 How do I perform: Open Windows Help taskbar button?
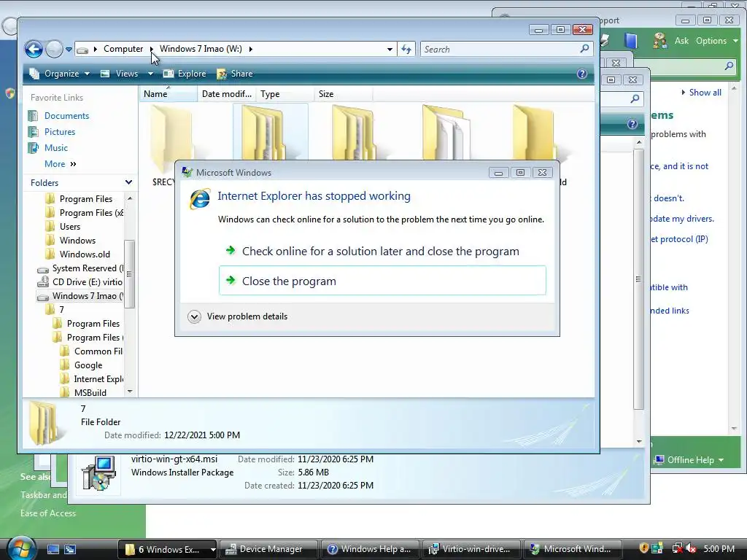coord(371,550)
